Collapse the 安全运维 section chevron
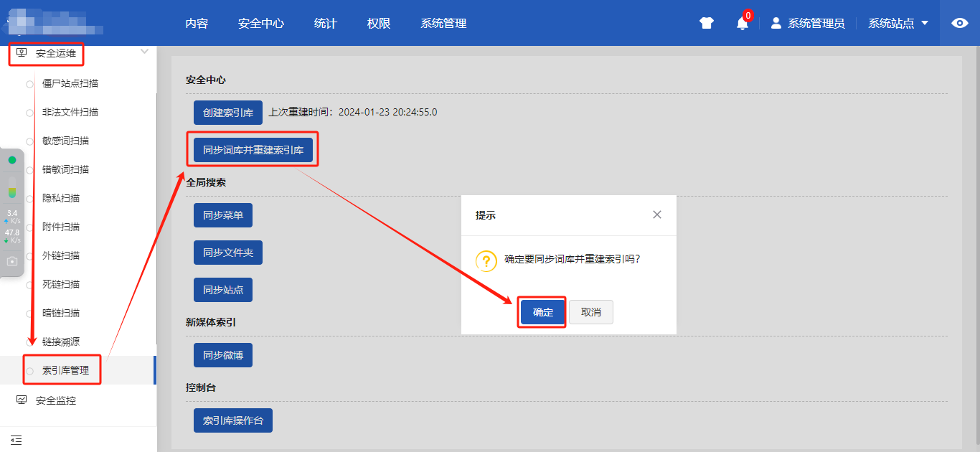 [x=144, y=52]
